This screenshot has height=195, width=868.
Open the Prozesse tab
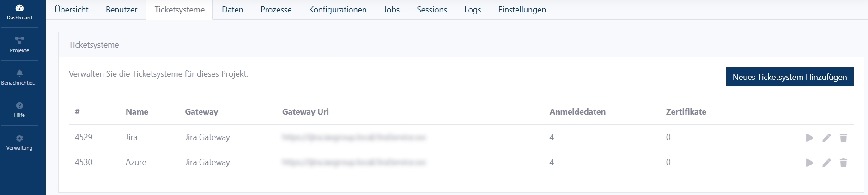pos(276,10)
